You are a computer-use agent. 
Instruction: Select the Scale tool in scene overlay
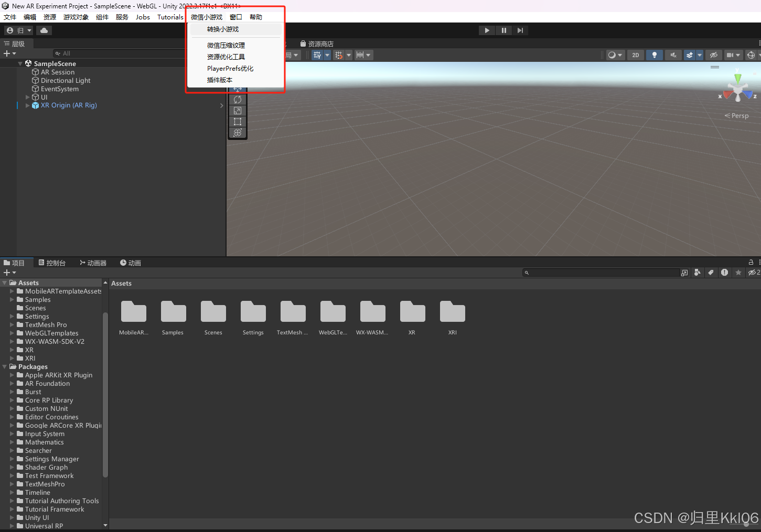(x=238, y=111)
